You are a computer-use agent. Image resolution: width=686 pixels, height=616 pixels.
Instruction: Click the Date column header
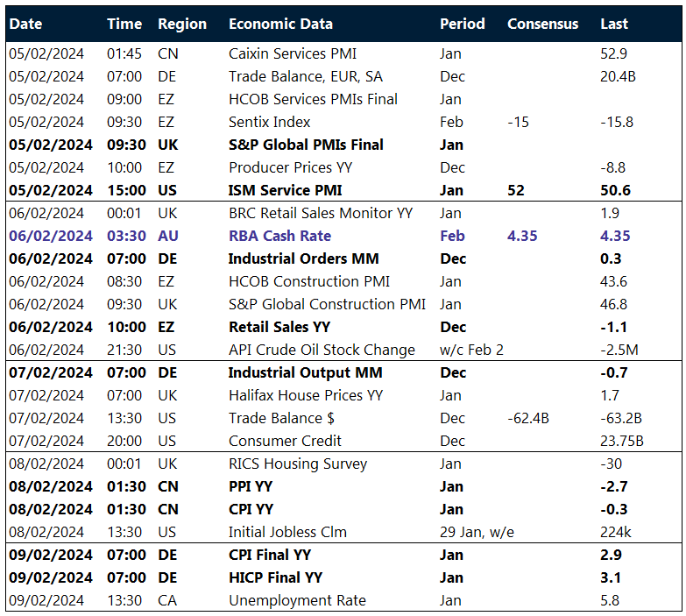point(25,24)
